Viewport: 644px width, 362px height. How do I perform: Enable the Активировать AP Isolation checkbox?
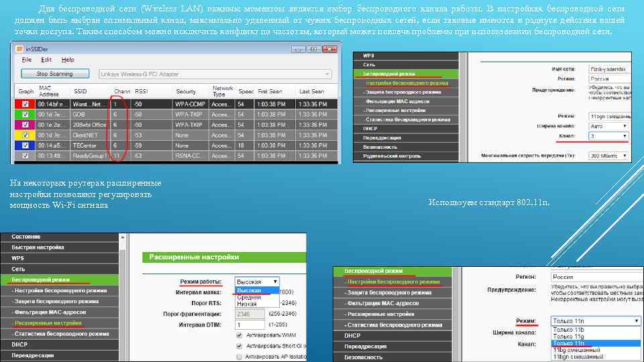239,357
